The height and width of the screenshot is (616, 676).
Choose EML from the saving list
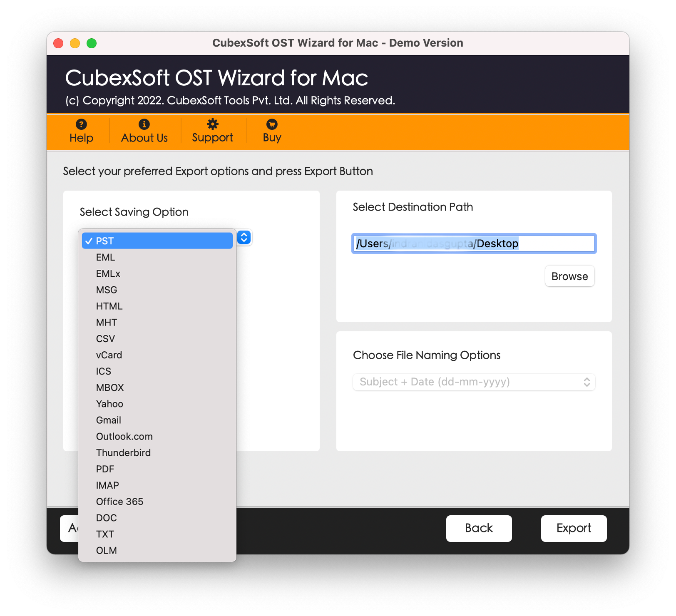point(106,258)
